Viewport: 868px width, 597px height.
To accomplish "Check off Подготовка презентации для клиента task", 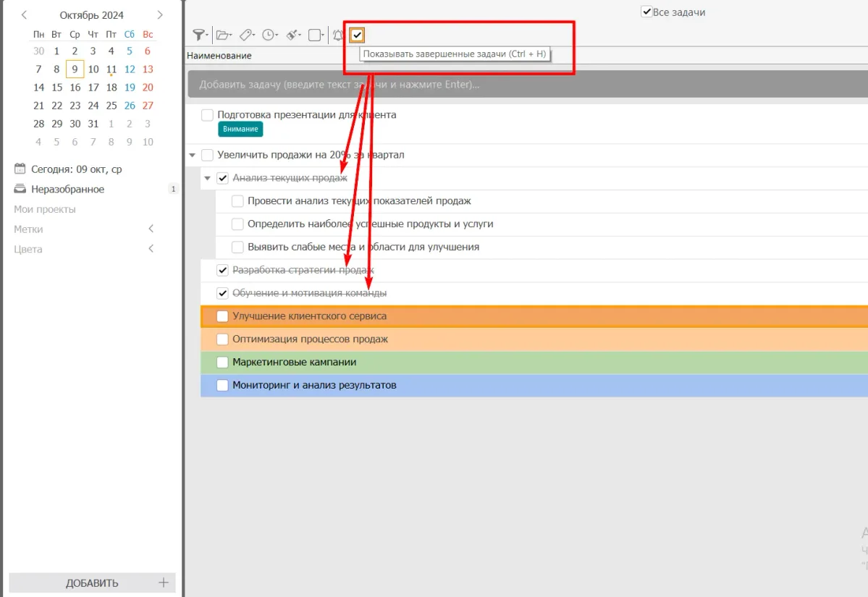I will 208,115.
